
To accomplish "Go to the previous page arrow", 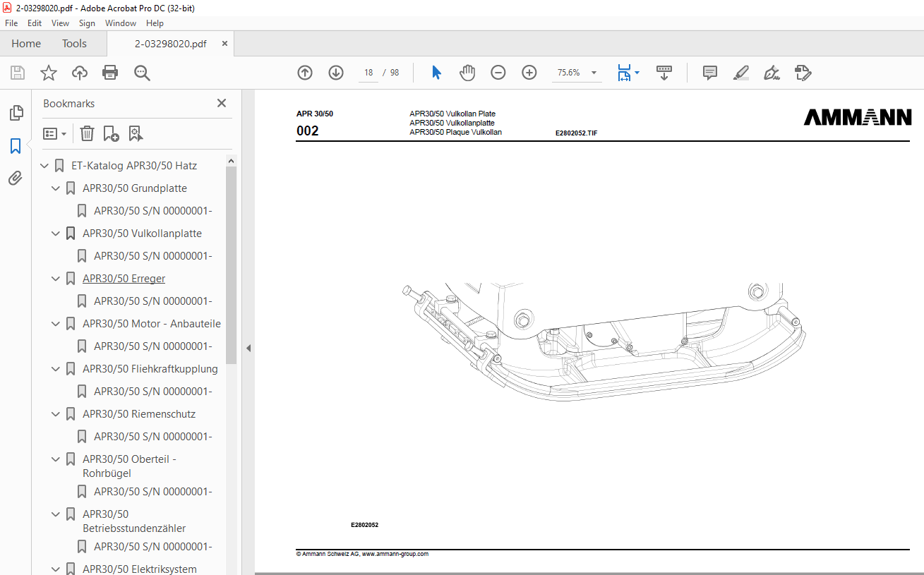I will click(x=305, y=73).
